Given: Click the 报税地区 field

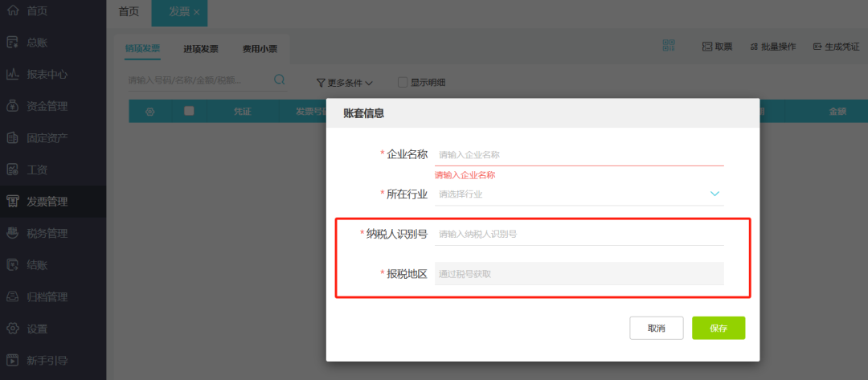Looking at the screenshot, I should 579,273.
